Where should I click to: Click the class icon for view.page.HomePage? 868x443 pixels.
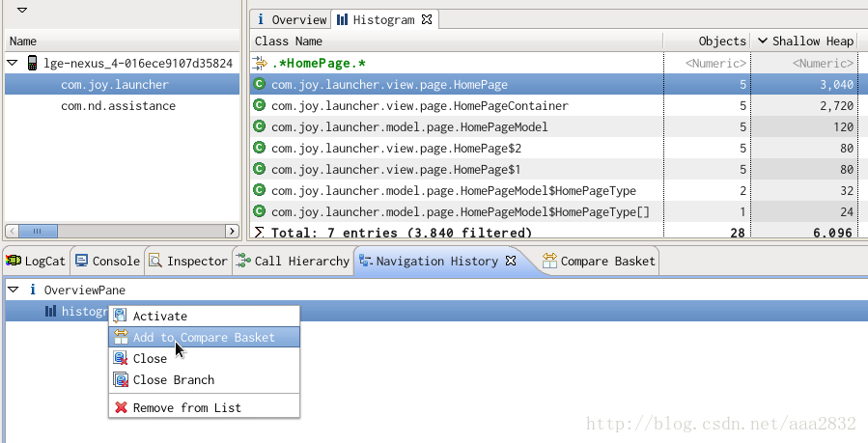(259, 84)
